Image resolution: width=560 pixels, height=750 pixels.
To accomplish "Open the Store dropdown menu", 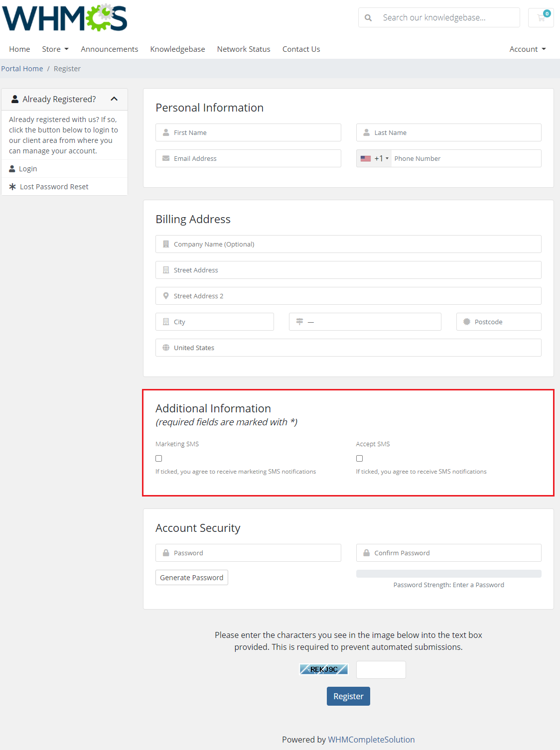I will [x=55, y=49].
